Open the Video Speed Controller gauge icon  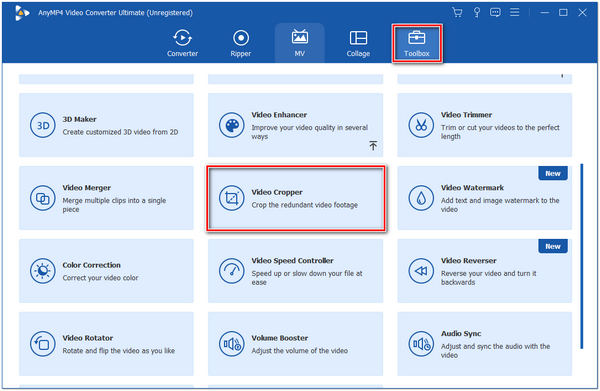[232, 271]
